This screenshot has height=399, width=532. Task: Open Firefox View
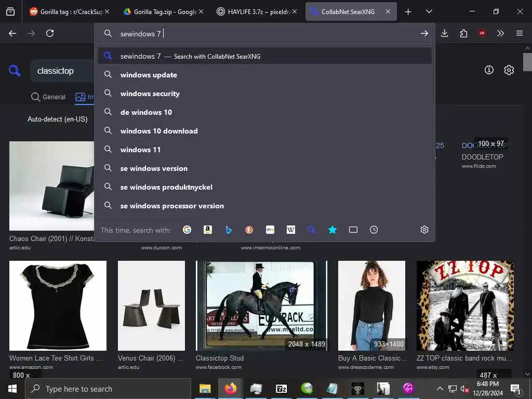click(x=10, y=11)
